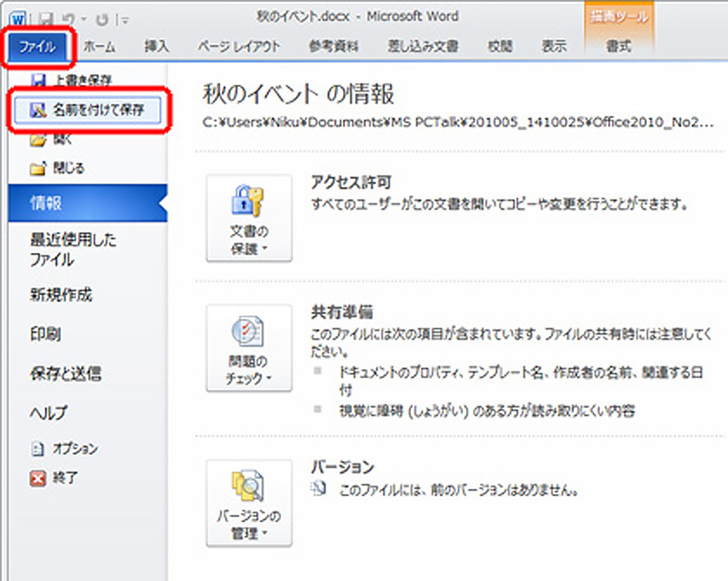Image resolution: width=728 pixels, height=581 pixels.
Task: Choose 名前を付けて保存 in the File menu
Action: coord(88,109)
